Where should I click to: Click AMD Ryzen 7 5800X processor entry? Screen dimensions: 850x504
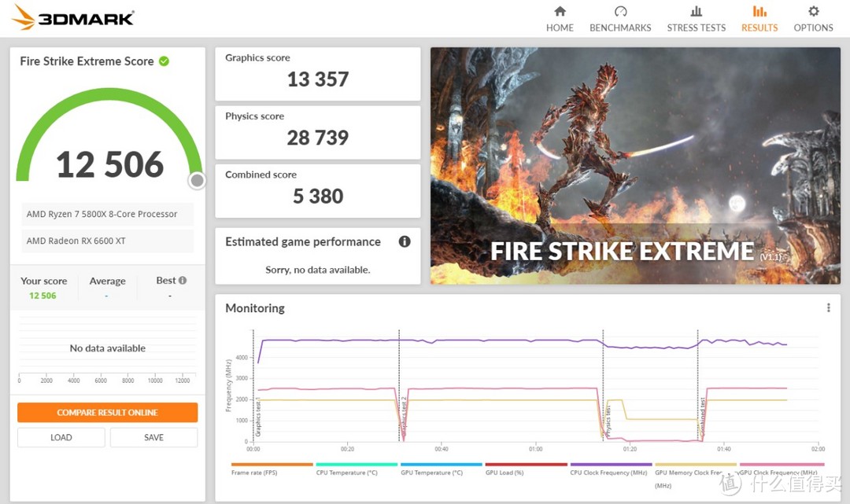[x=107, y=214]
